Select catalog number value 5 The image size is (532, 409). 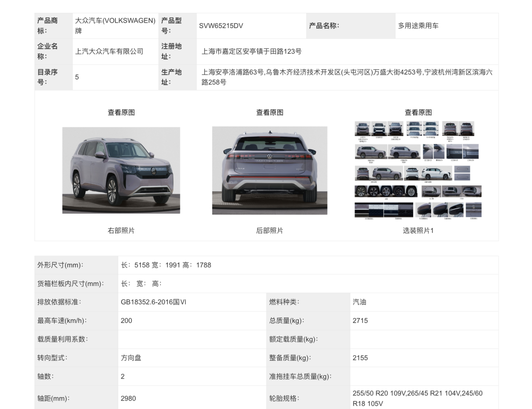77,77
